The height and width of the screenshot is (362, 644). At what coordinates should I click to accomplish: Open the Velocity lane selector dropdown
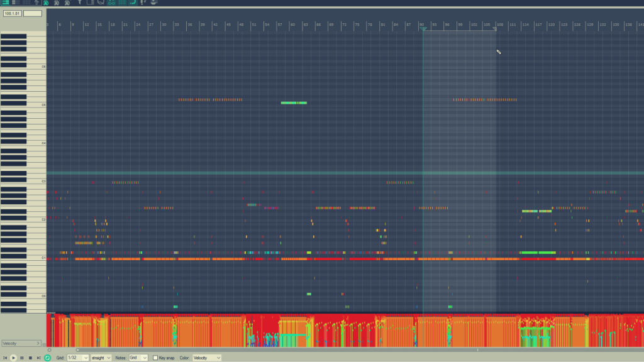coord(21,344)
